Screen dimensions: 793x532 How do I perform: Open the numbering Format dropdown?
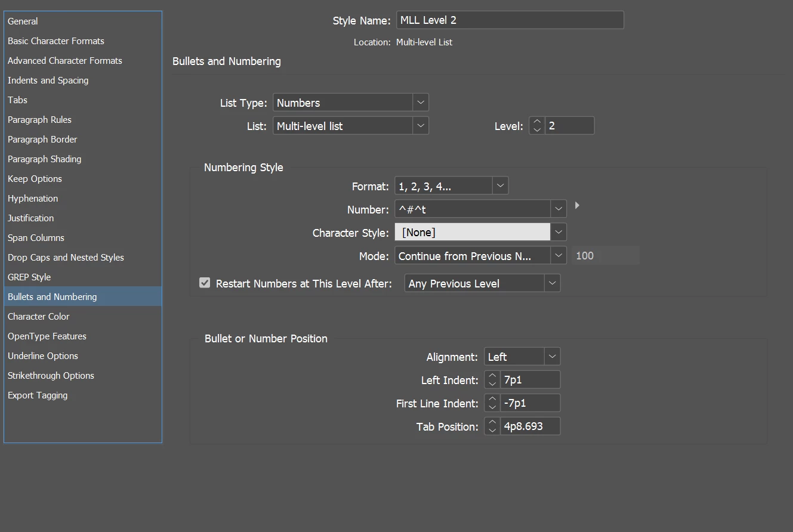(x=452, y=186)
